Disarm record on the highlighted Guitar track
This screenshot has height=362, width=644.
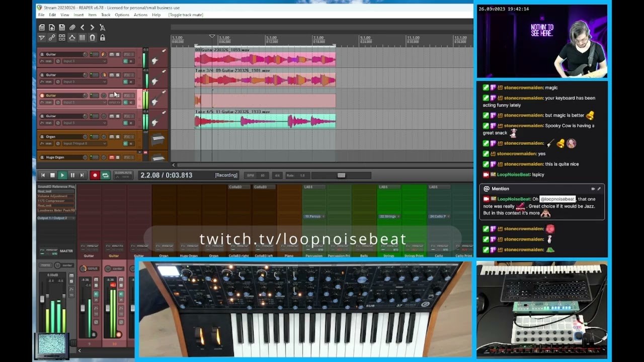coord(42,96)
